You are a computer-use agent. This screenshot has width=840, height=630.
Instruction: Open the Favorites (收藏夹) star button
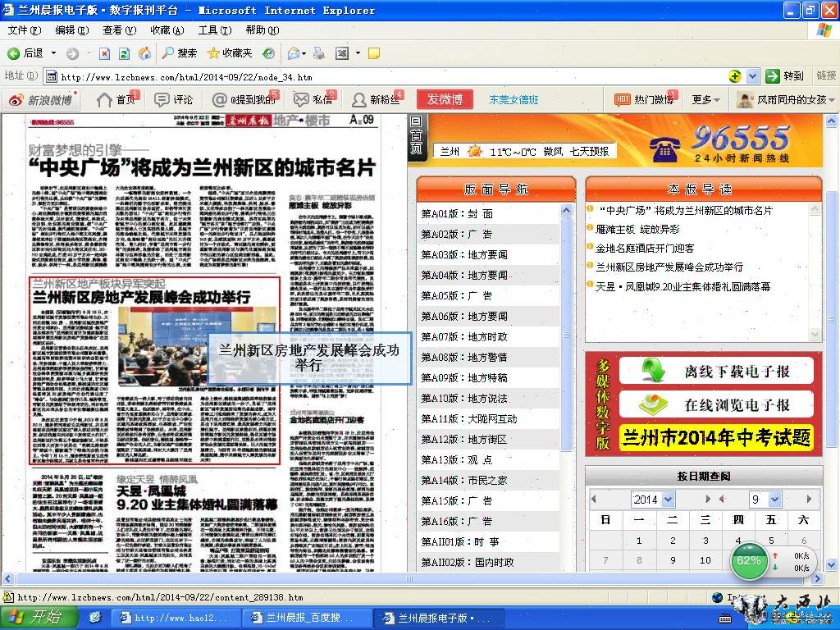pos(230,53)
